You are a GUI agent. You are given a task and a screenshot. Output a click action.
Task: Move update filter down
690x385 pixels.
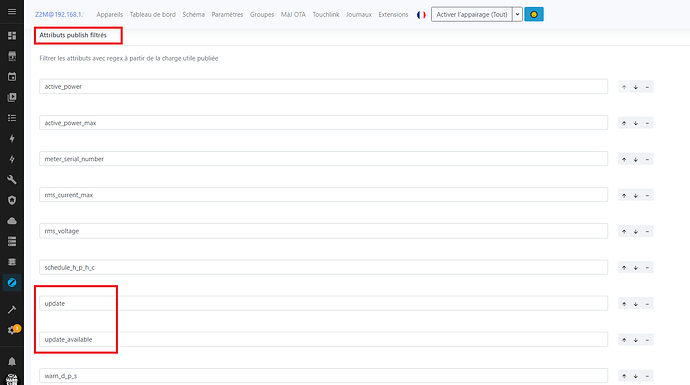tap(635, 304)
